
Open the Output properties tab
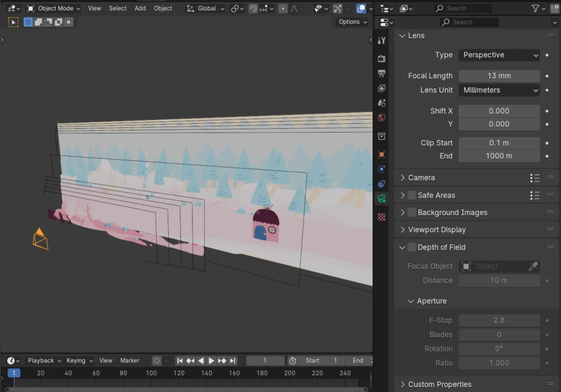(x=382, y=73)
